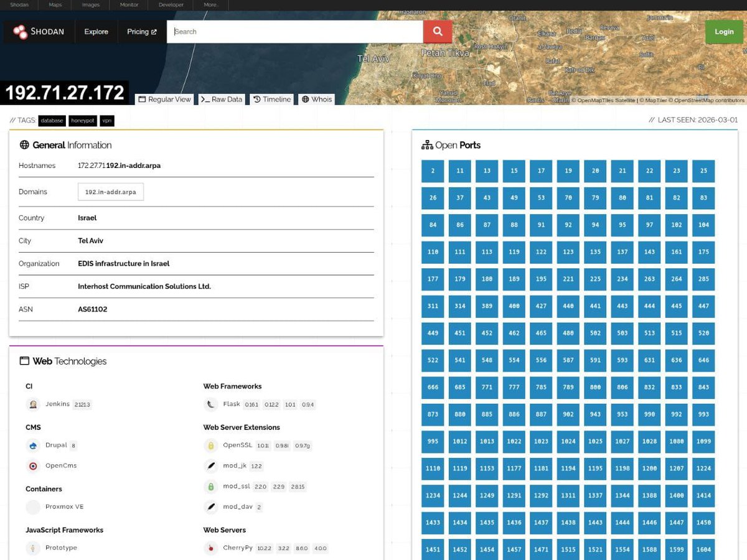The width and height of the screenshot is (747, 560).
Task: Select open port 993
Action: tap(703, 414)
